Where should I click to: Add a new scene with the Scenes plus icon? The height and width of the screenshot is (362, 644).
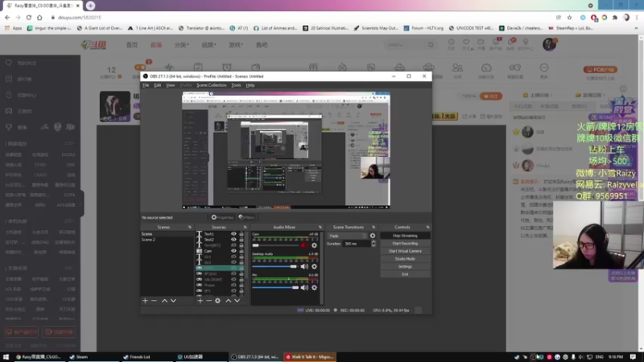[145, 301]
